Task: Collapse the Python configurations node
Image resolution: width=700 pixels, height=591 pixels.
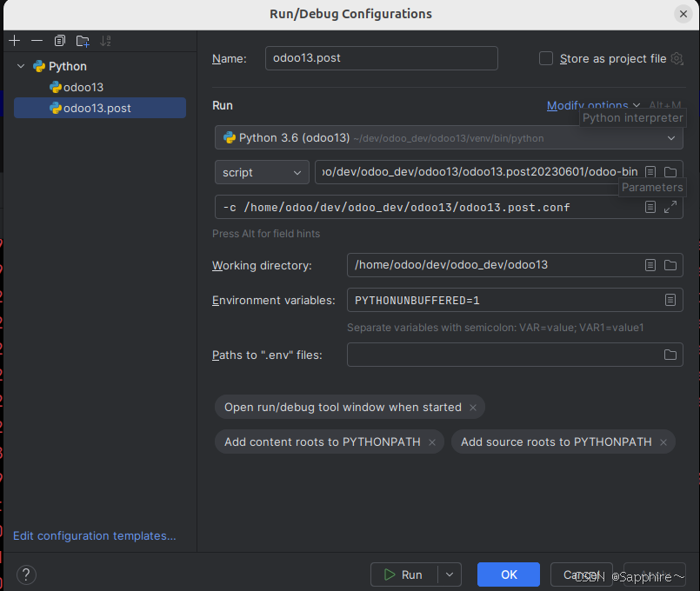Action: pos(21,66)
